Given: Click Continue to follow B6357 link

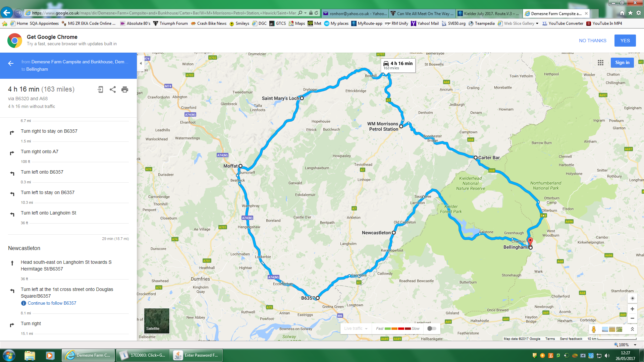Looking at the screenshot, I should 52,303.
